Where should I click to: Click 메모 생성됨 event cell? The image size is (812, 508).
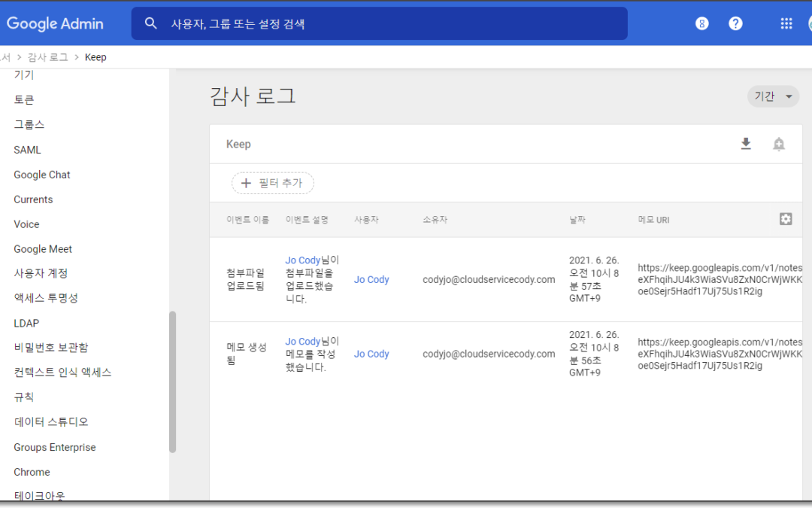tap(247, 354)
